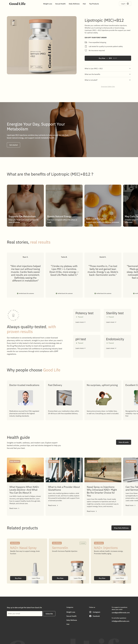The image size is (138, 644).
Task: Click the Get started button
Action: tap(14, 145)
